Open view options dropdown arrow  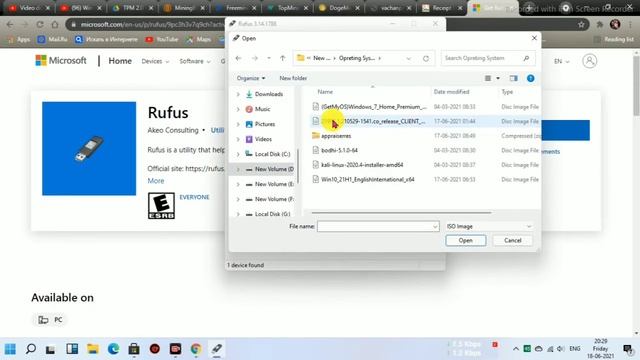click(498, 78)
